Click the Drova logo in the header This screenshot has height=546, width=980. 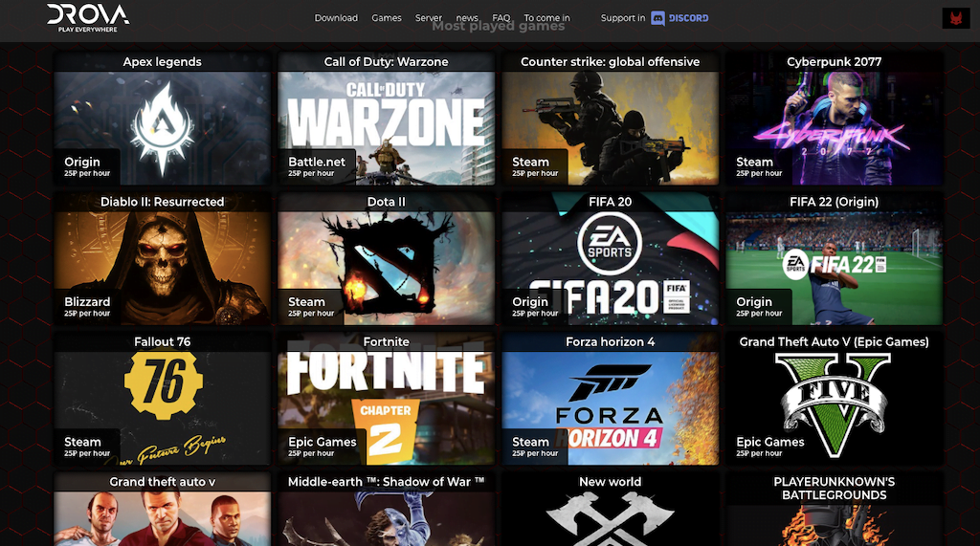tap(87, 17)
